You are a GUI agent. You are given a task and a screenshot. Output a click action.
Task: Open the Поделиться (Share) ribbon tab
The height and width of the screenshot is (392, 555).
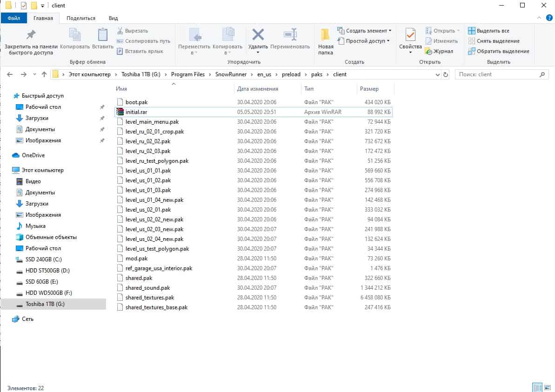click(81, 18)
